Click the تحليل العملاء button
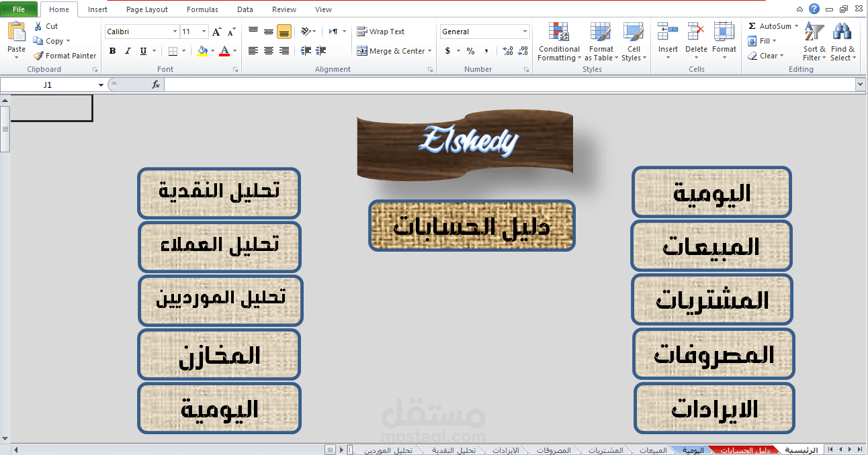The height and width of the screenshot is (455, 868). [220, 246]
